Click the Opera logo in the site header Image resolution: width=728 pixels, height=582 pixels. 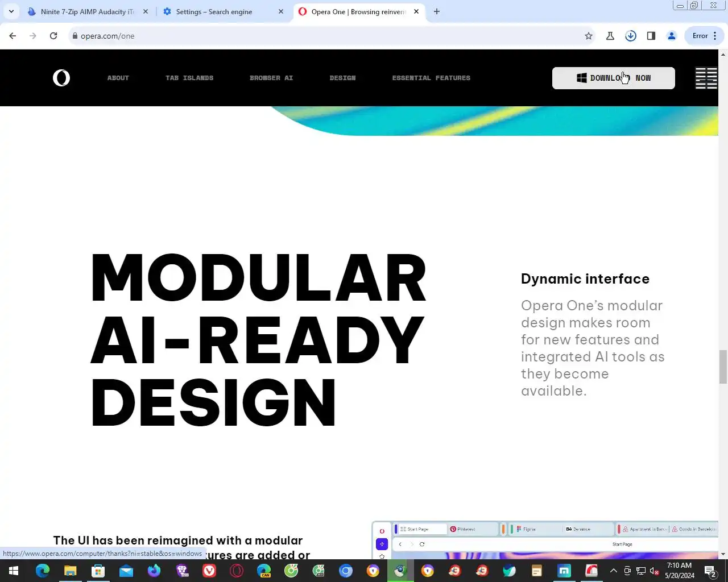pyautogui.click(x=61, y=78)
